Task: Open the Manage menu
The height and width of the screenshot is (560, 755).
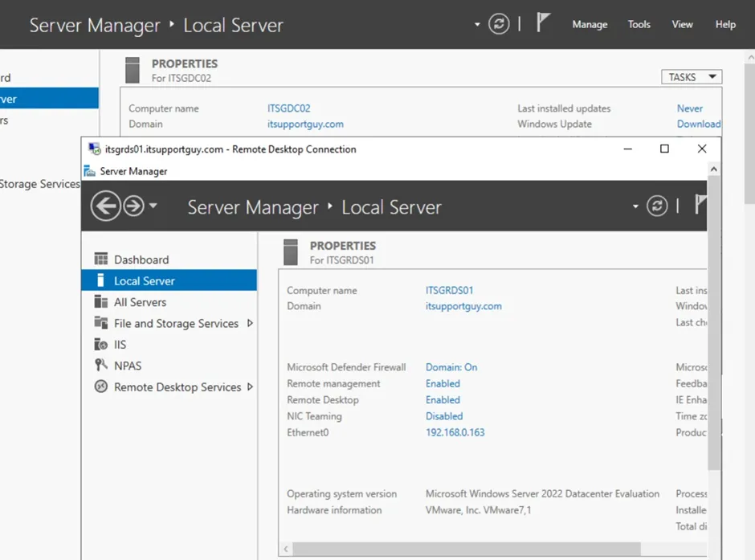Action: coord(590,25)
